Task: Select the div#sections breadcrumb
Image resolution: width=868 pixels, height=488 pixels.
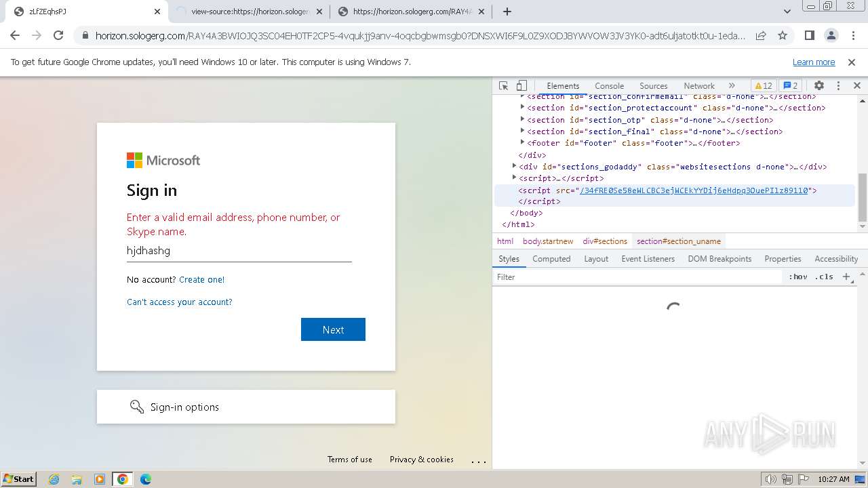Action: [605, 241]
